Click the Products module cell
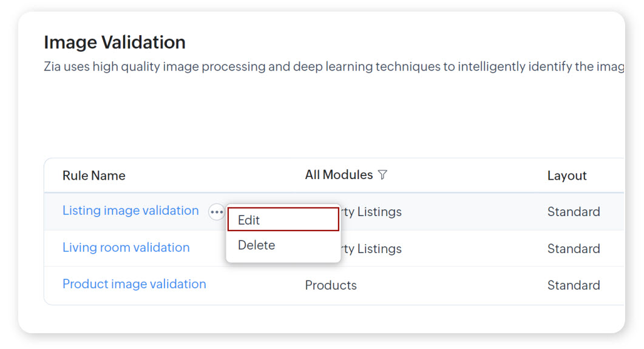 (x=331, y=285)
